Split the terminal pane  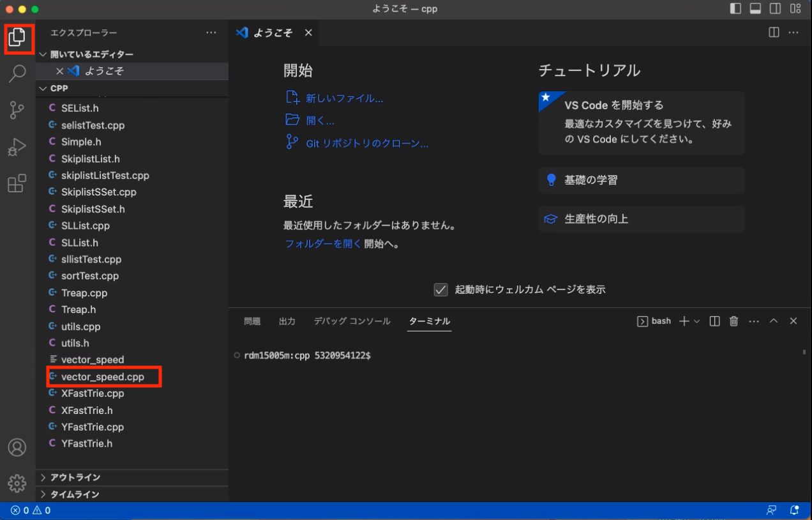coord(715,321)
